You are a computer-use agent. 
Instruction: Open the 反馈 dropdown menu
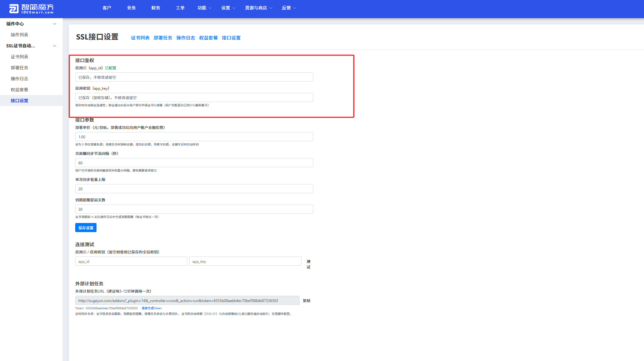coord(289,8)
